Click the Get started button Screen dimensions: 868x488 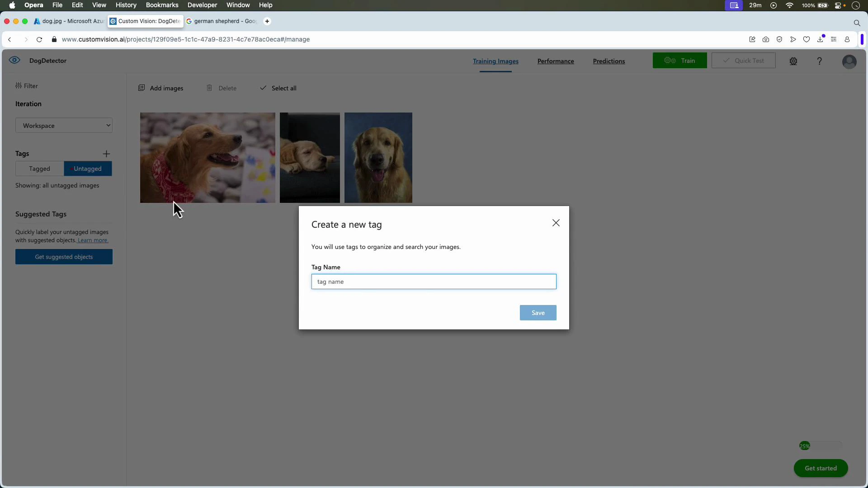tap(821, 468)
